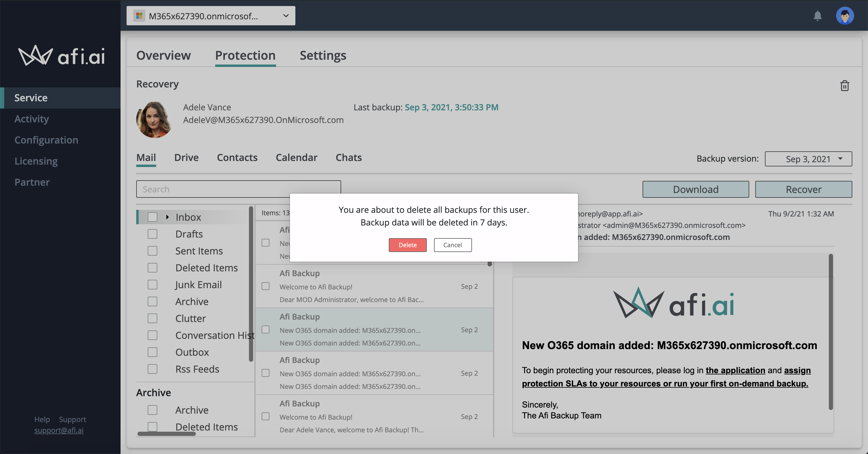Image resolution: width=868 pixels, height=454 pixels.
Task: Open Service in the sidebar
Action: point(60,98)
